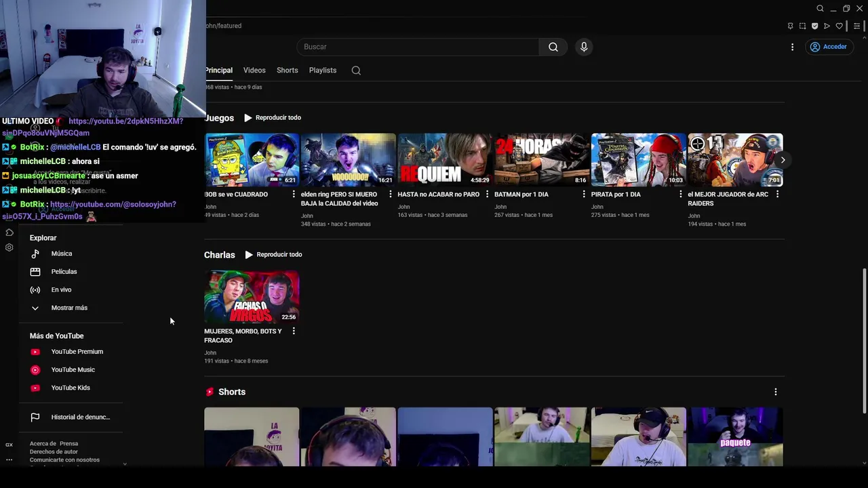Image resolution: width=868 pixels, height=488 pixels.
Task: Open Shorts section three-dot options
Action: pyautogui.click(x=776, y=392)
